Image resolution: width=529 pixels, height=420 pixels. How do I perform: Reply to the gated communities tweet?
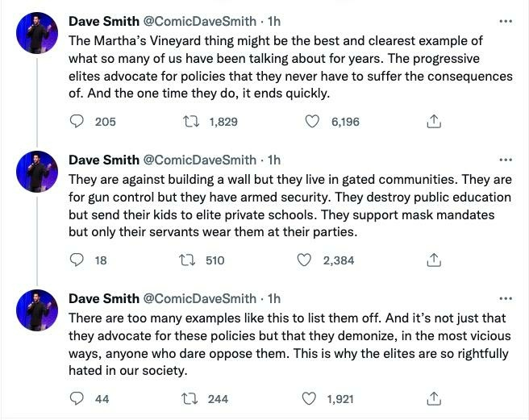coord(78,260)
